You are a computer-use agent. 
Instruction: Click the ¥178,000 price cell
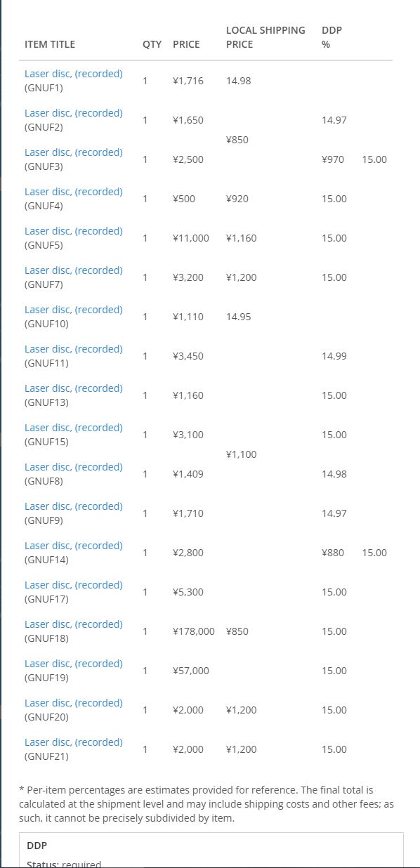pos(194,631)
